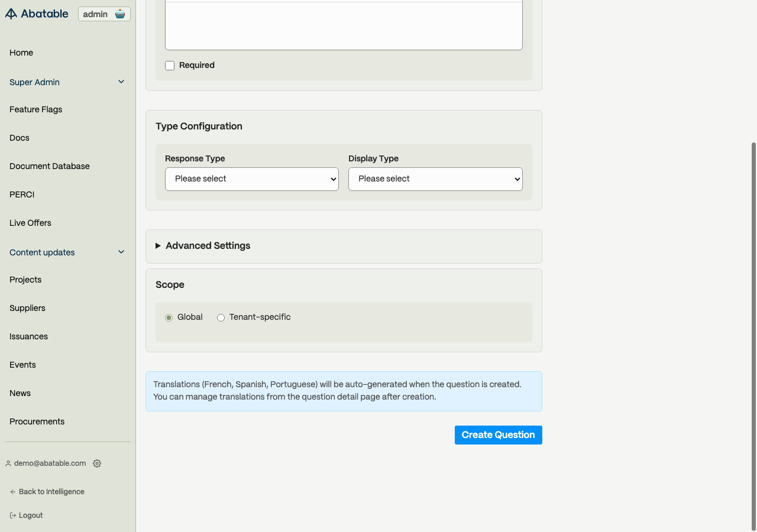
Task: Click the admin cupcake emoji icon
Action: coord(120,14)
